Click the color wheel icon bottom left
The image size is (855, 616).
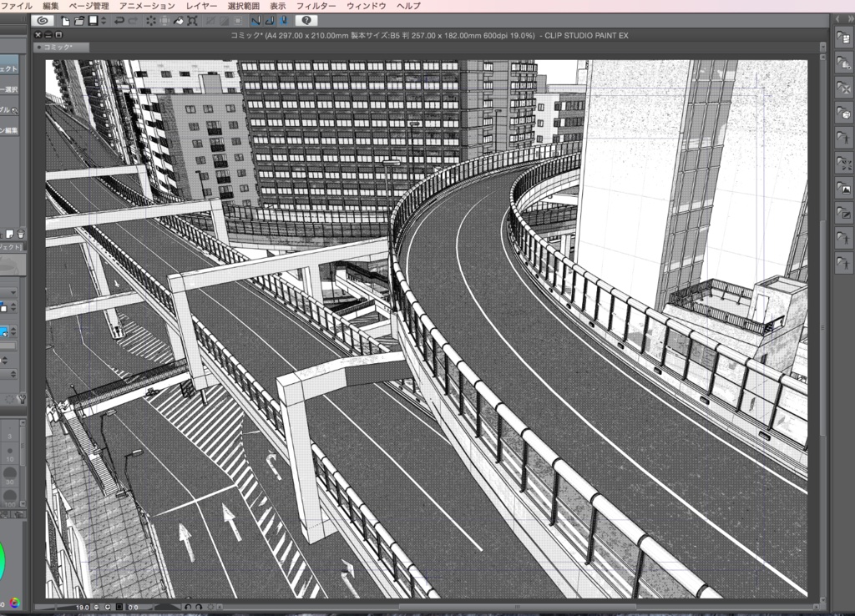pos(15,603)
